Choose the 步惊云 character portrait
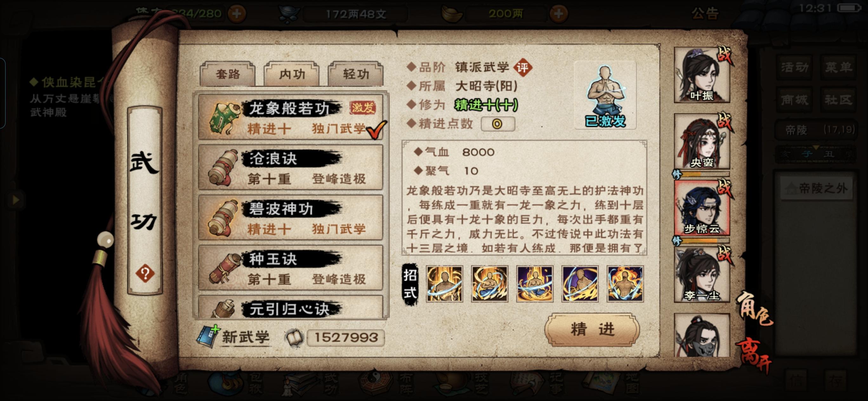Viewport: 868px width, 401px height. (x=702, y=208)
